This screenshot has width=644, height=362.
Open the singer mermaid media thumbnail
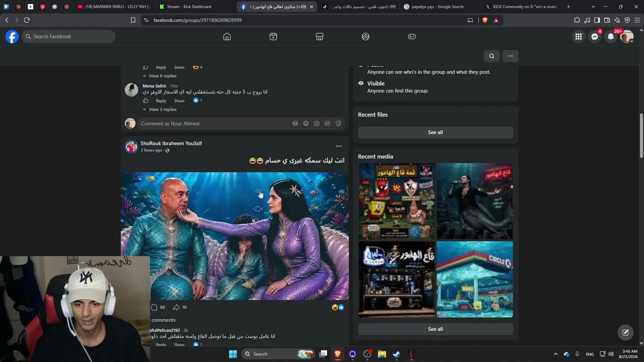point(475,201)
